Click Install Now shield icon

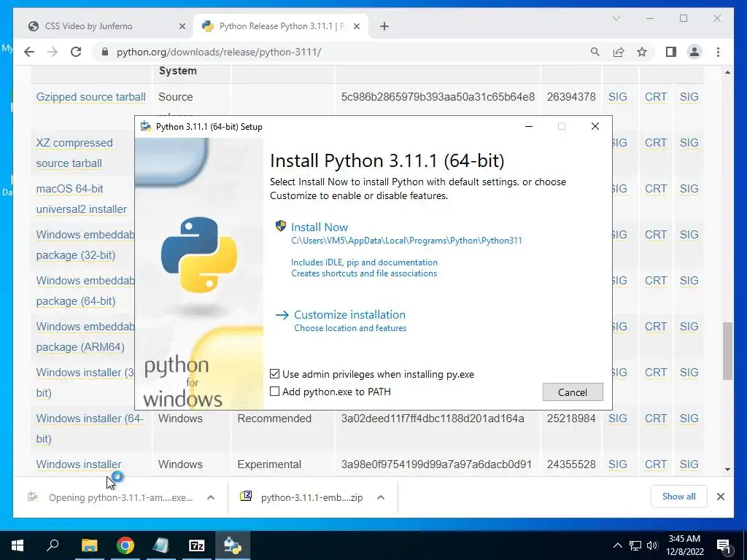[x=281, y=226]
